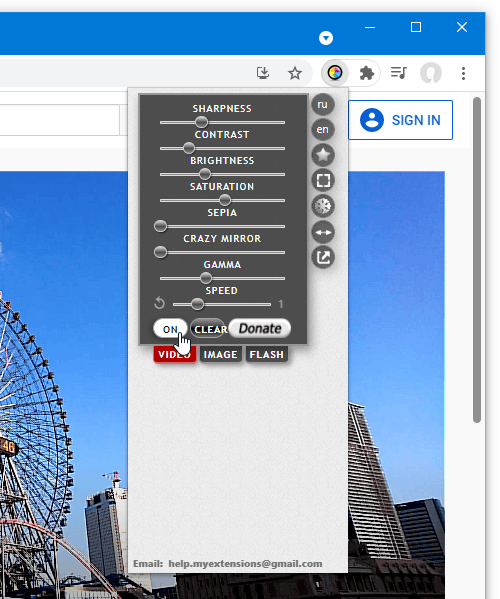Screen dimensions: 500x599
Task: Select the IMAGE tab
Action: (x=221, y=355)
